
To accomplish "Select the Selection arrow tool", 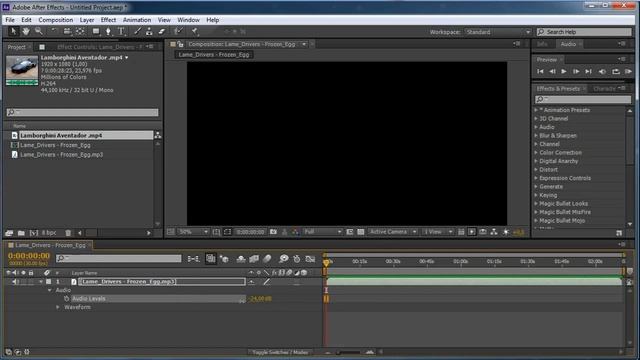I will click(13, 31).
